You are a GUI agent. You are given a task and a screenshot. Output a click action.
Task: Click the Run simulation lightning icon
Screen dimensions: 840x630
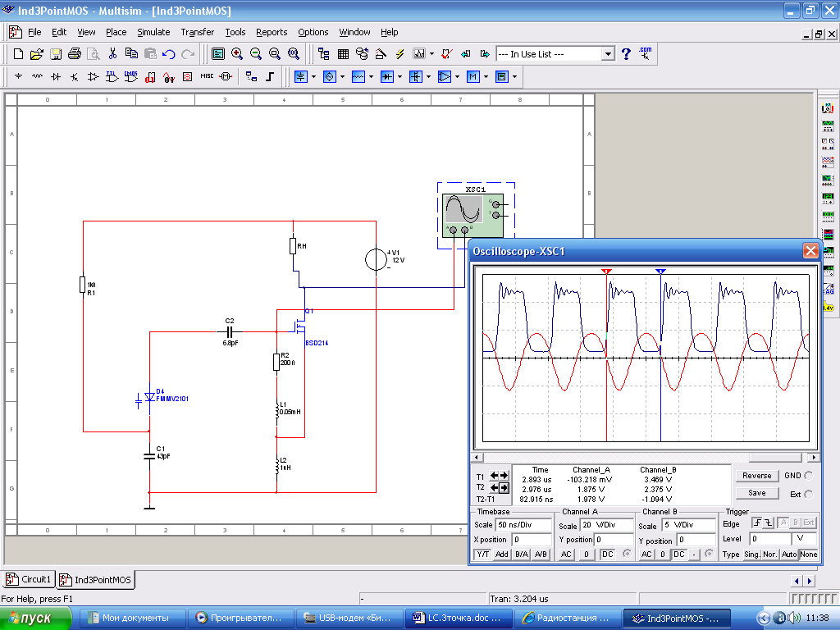tap(400, 54)
